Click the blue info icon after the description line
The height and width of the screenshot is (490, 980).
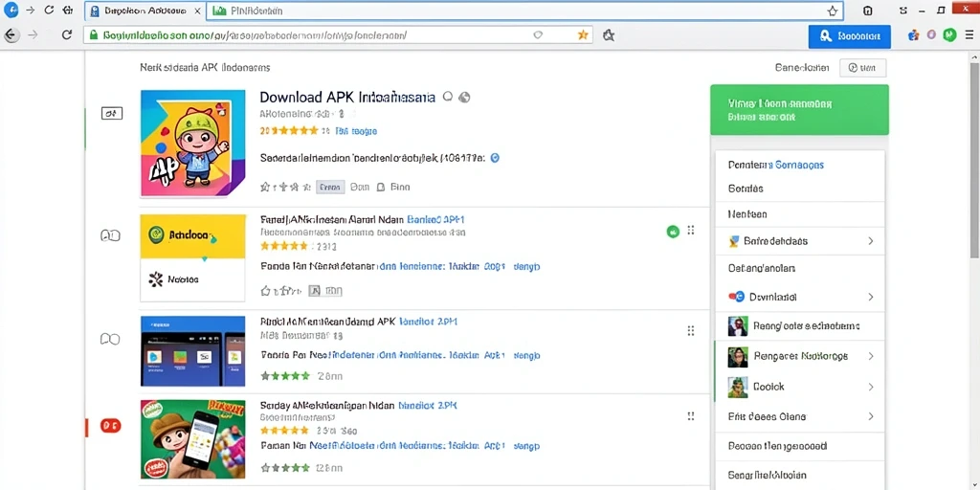coord(495,158)
